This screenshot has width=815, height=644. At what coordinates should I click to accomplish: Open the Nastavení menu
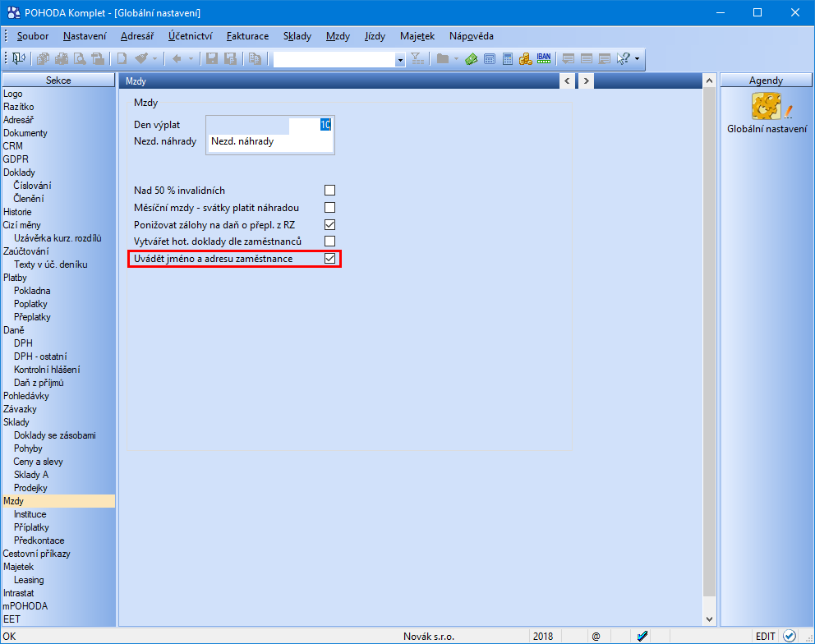coord(85,36)
